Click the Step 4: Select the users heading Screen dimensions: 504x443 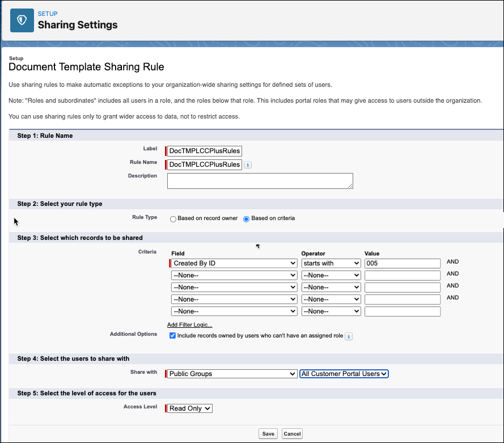pos(73,359)
